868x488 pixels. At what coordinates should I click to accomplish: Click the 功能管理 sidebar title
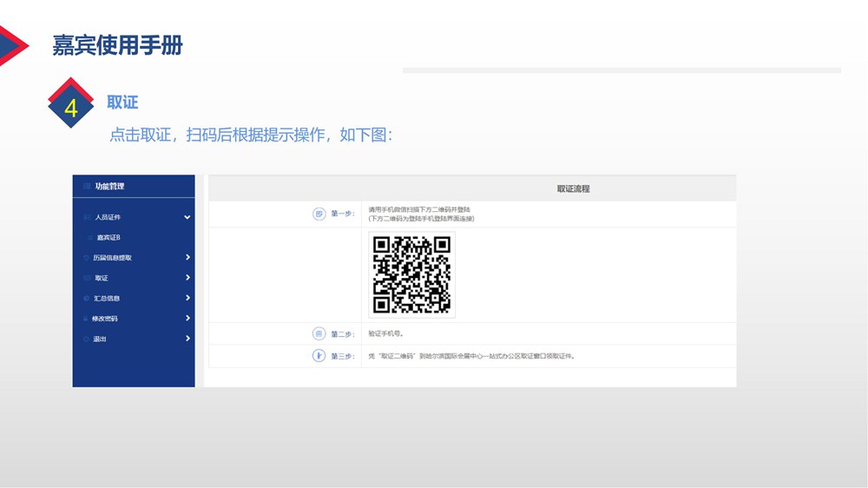(109, 186)
